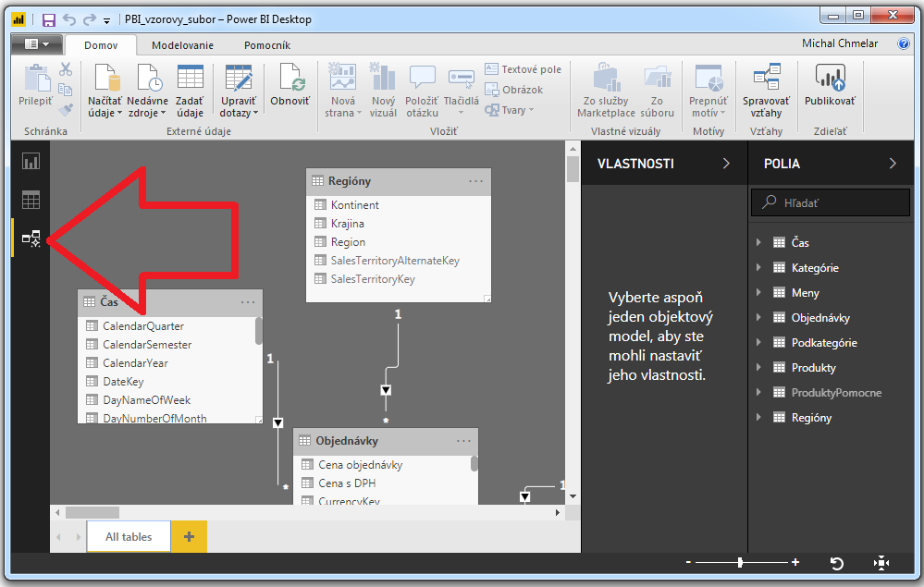Expand the Objednávky table in POLIA
Image resolution: width=924 pixels, height=587 pixels.
[759, 318]
